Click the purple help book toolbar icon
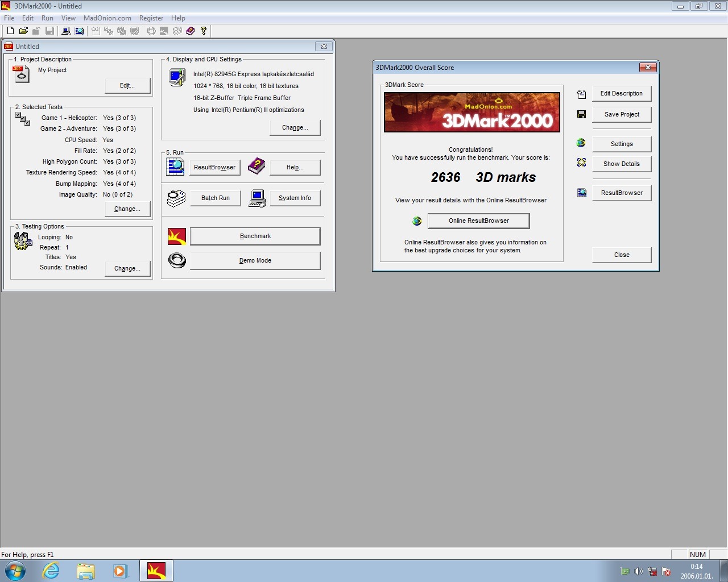 190,31
